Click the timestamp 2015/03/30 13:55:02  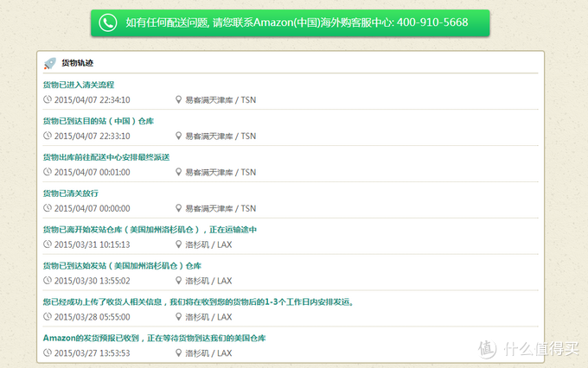click(93, 281)
